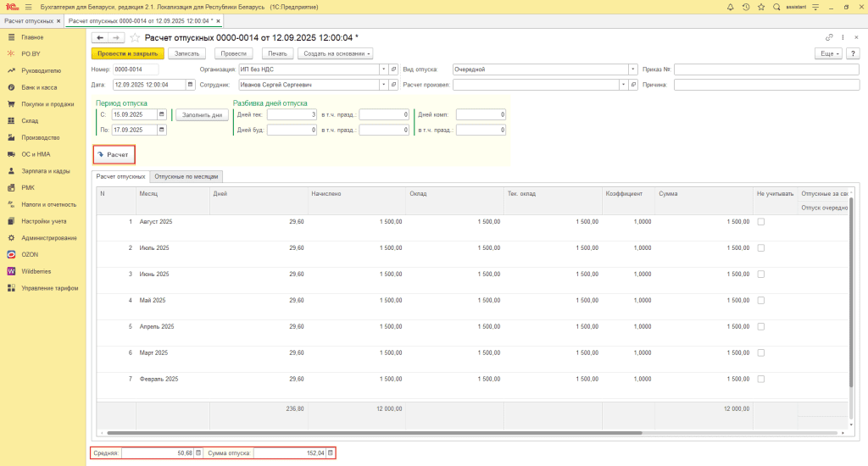Add document to favorites with star
Screen dimensions: 868x466
[x=135, y=37]
